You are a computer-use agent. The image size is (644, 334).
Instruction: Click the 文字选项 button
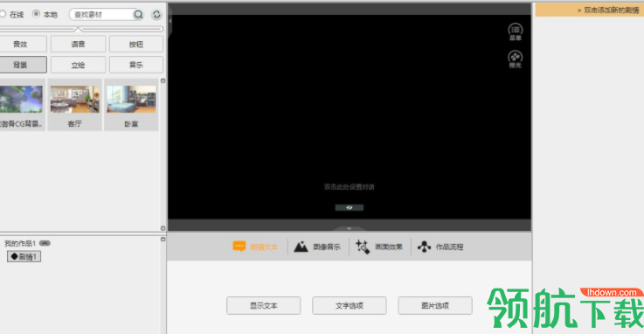(350, 306)
